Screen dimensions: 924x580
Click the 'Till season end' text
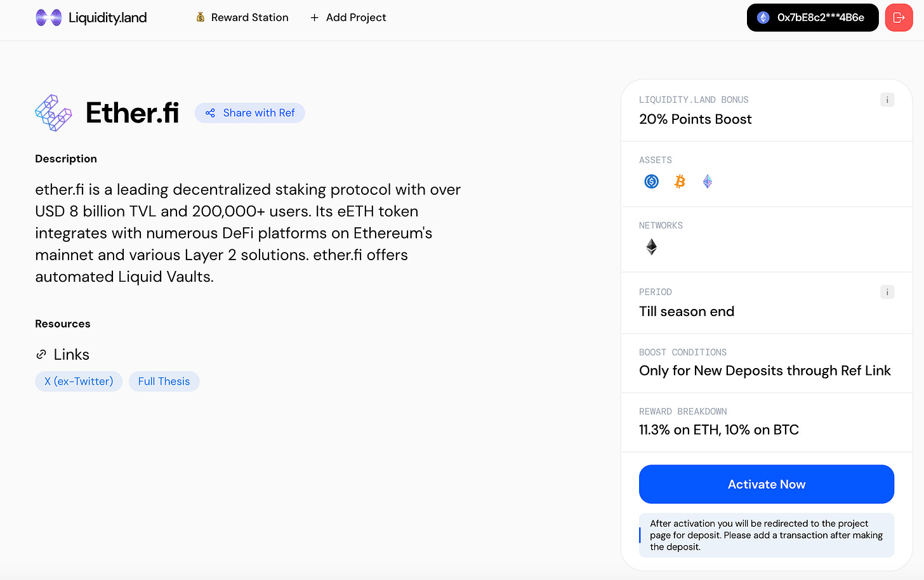687,312
